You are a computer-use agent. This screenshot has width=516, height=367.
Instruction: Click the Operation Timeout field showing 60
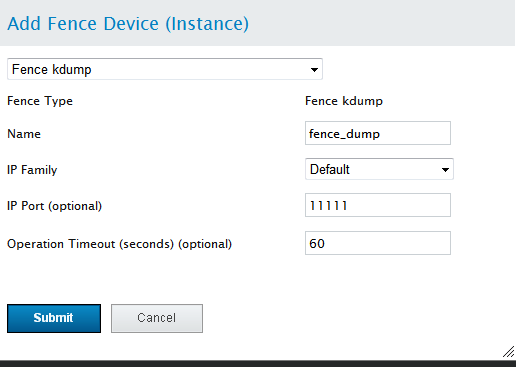pos(378,243)
